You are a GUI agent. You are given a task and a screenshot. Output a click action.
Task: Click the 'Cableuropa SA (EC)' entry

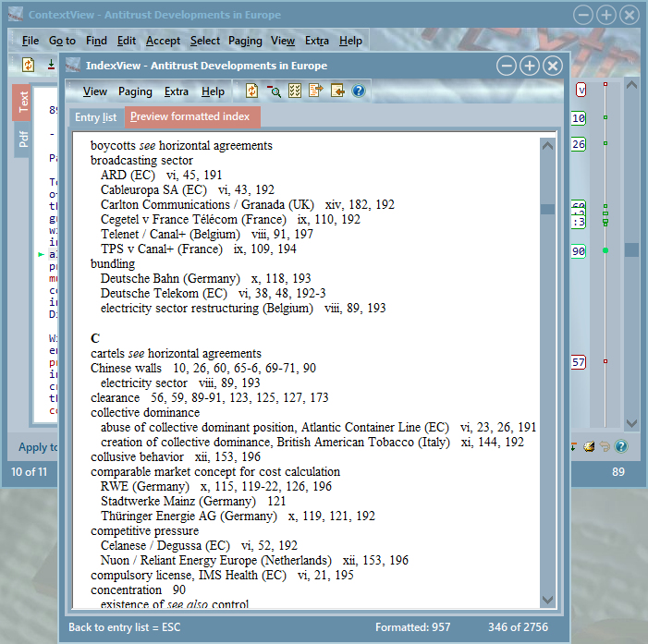pyautogui.click(x=188, y=190)
